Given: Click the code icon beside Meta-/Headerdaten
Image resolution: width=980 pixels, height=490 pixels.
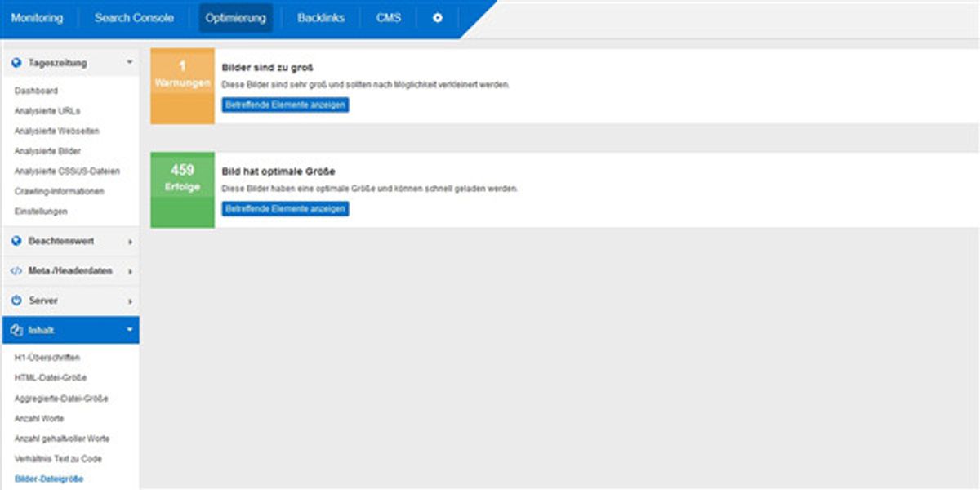Looking at the screenshot, I should tap(16, 271).
